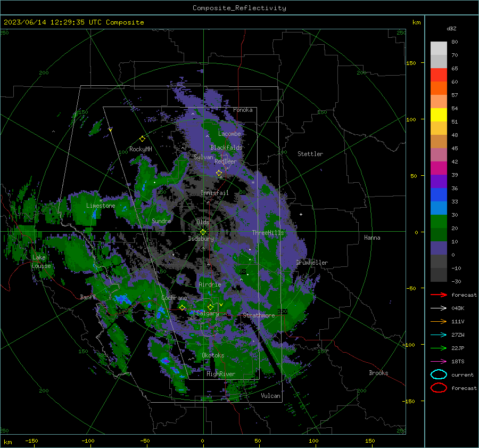Screen dimensions: 479x448
Task: Click the Brooks label
Action: (x=378, y=373)
